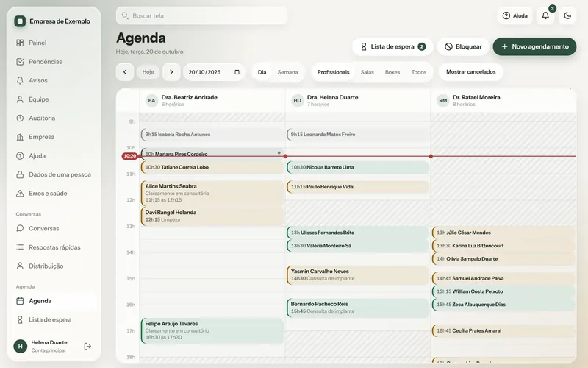The height and width of the screenshot is (368, 588).
Task: Open the 13h Júlio César Mendes appointment
Action: click(x=503, y=233)
